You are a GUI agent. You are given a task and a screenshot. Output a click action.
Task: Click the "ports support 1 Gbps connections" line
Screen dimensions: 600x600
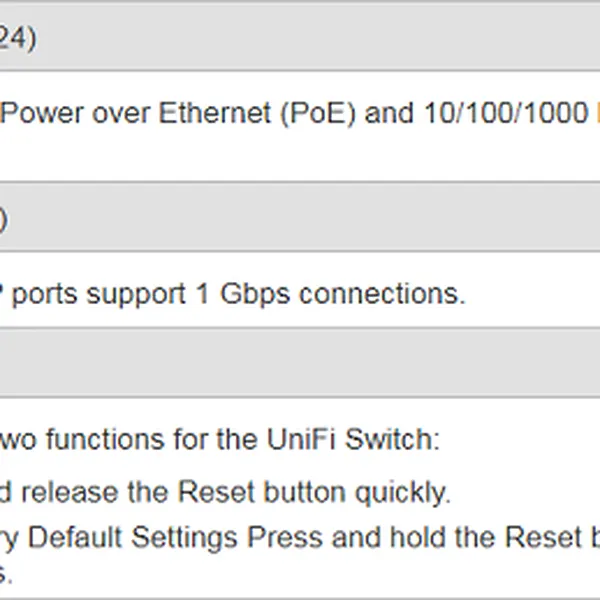240,295
